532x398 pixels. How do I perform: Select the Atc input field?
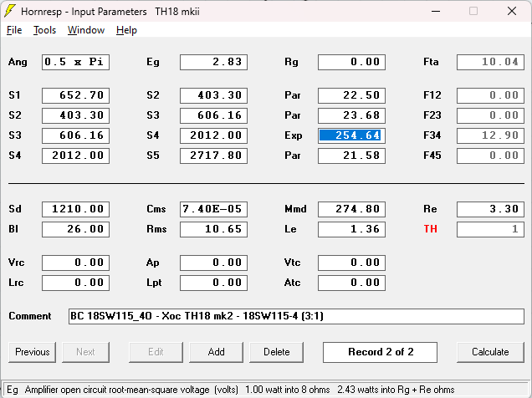click(351, 283)
